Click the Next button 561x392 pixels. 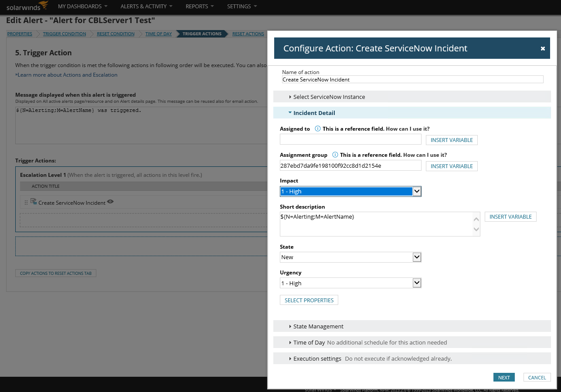pos(504,378)
